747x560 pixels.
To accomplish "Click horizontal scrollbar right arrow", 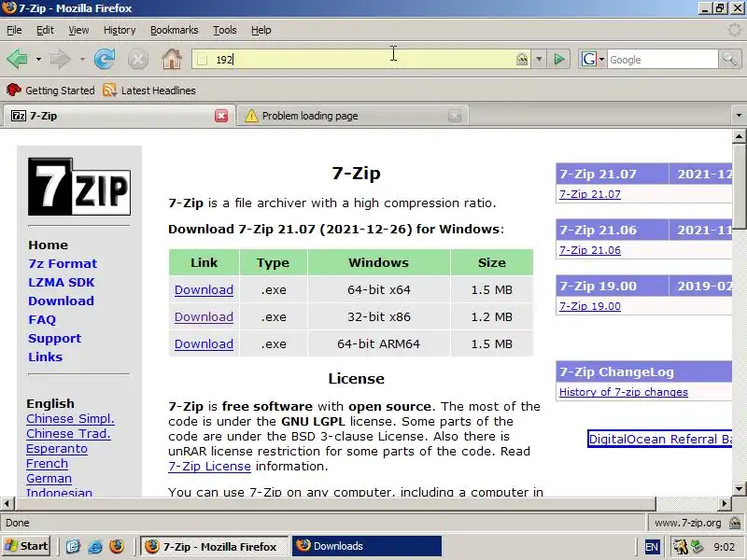I will click(x=725, y=503).
